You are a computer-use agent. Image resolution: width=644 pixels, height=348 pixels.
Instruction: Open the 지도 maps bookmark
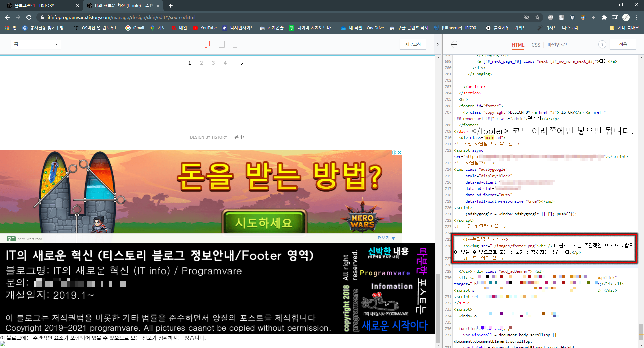[158, 28]
